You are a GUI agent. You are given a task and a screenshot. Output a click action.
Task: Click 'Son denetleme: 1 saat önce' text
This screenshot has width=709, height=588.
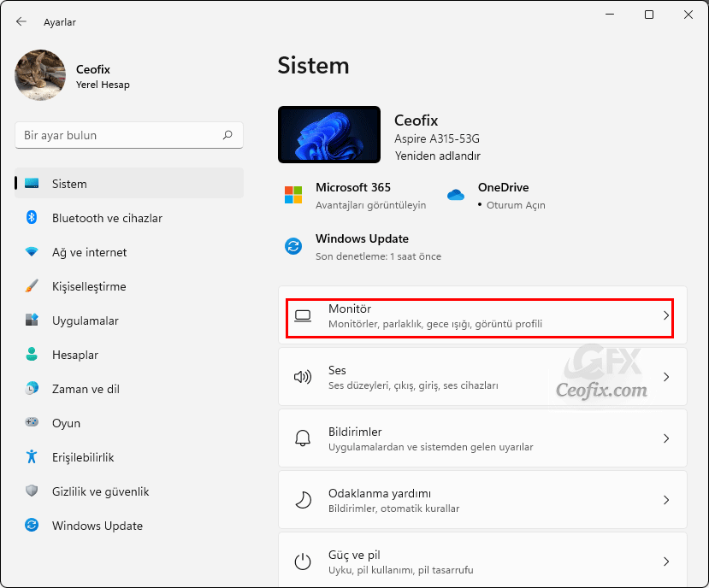coord(379,256)
